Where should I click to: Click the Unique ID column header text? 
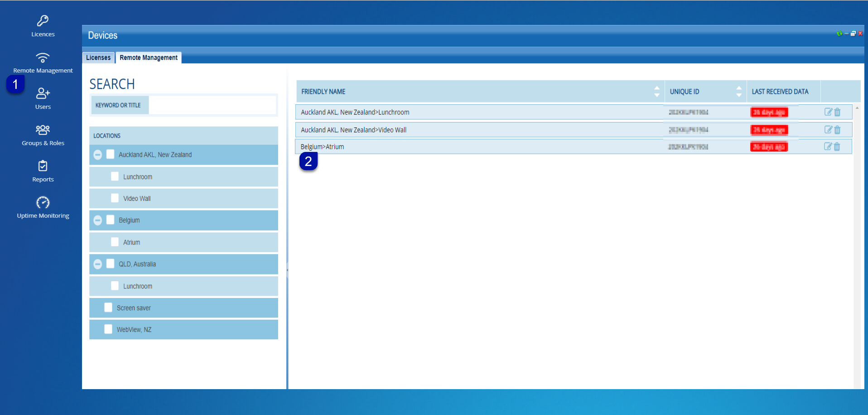tap(685, 92)
